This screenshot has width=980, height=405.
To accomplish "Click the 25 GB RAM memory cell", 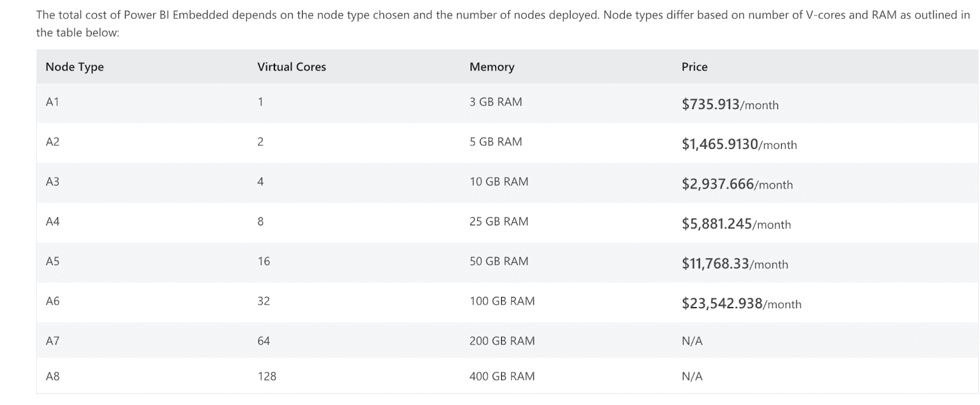I will [x=499, y=221].
